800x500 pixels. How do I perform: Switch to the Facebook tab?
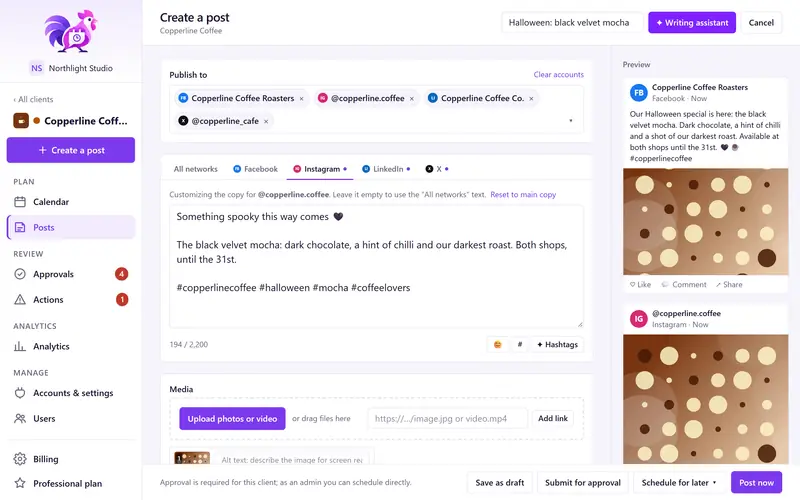(255, 169)
